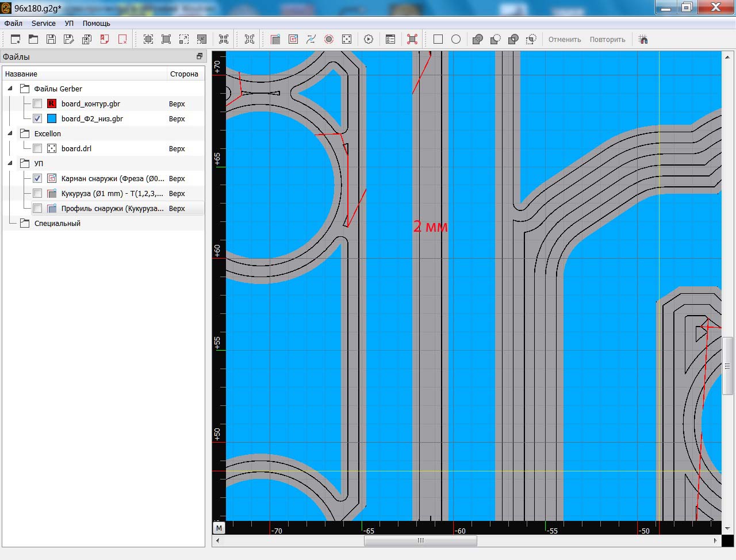This screenshot has height=560, width=736.
Task: Click the Повторить redo button
Action: 607,40
